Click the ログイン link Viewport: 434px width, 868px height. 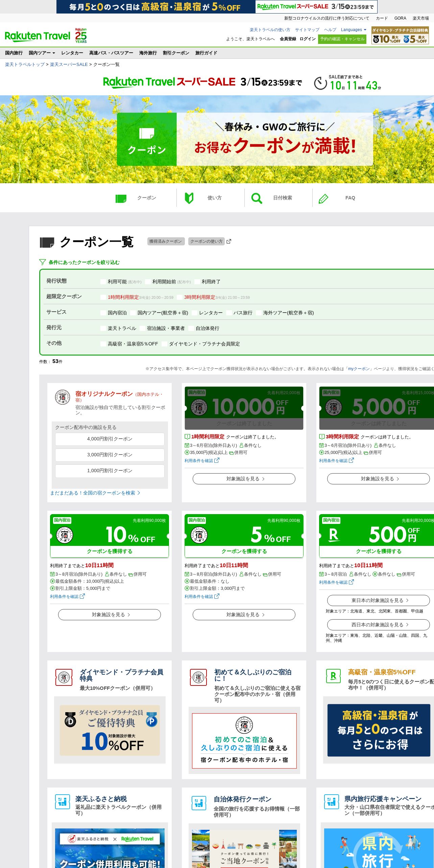click(308, 39)
